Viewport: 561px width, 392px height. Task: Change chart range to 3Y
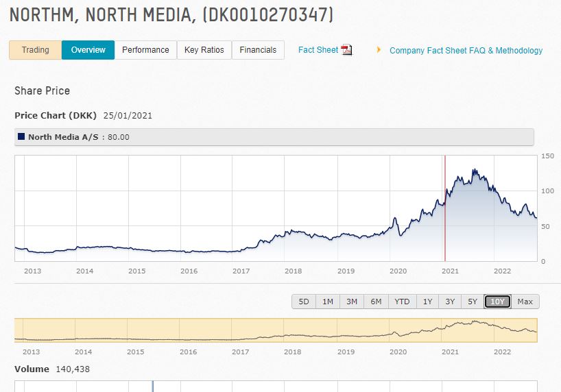pos(450,302)
